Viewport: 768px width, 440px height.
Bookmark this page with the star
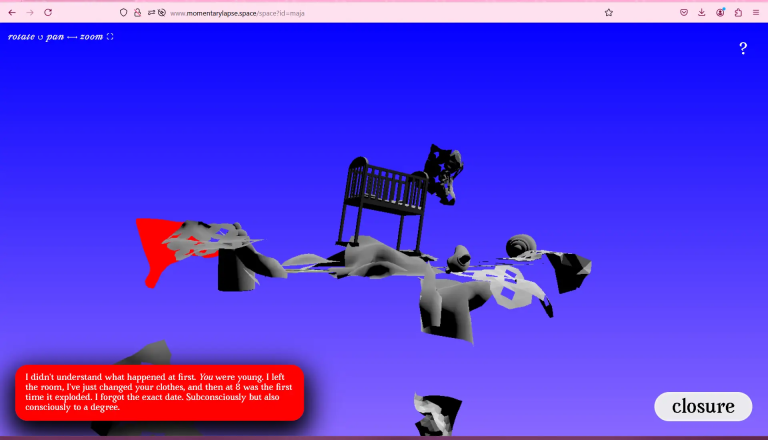pyautogui.click(x=608, y=12)
